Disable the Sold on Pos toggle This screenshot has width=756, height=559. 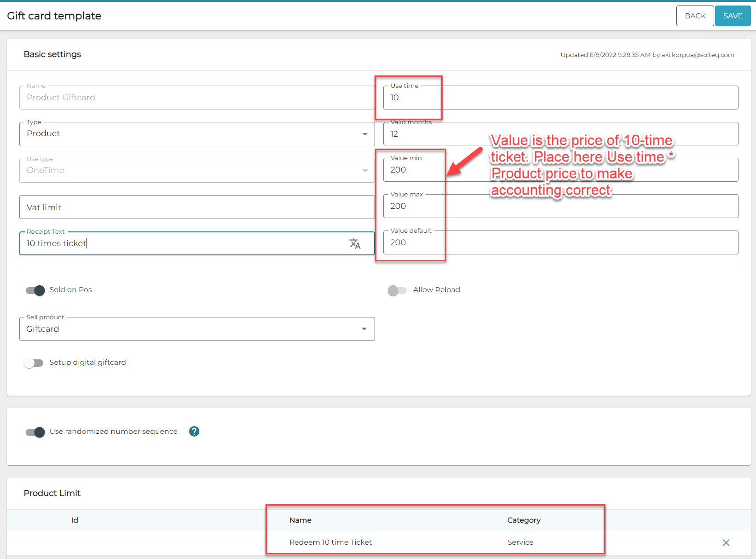[x=35, y=290]
